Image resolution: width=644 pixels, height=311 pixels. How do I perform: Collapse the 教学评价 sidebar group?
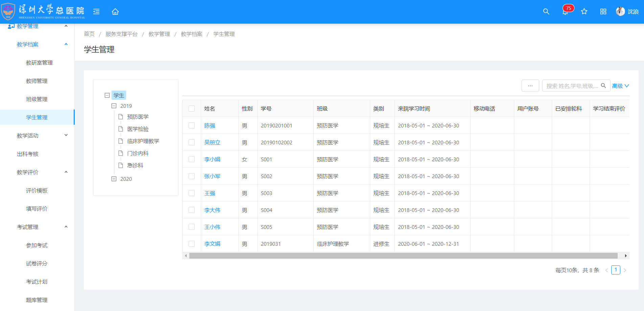[66, 172]
